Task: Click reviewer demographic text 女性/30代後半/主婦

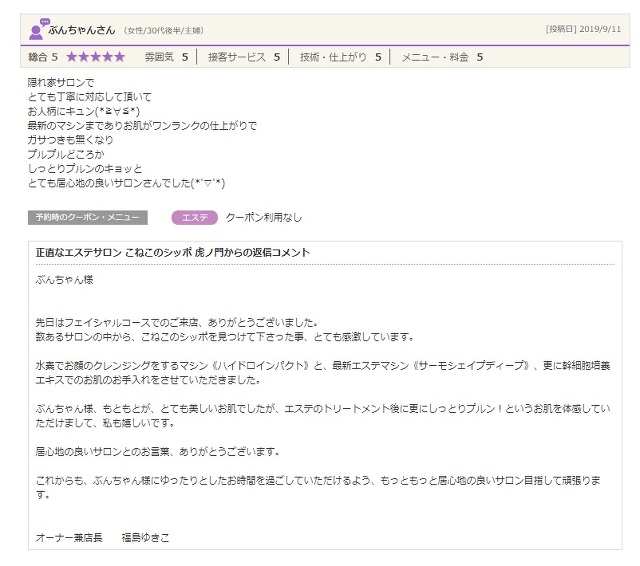Action: tap(165, 30)
